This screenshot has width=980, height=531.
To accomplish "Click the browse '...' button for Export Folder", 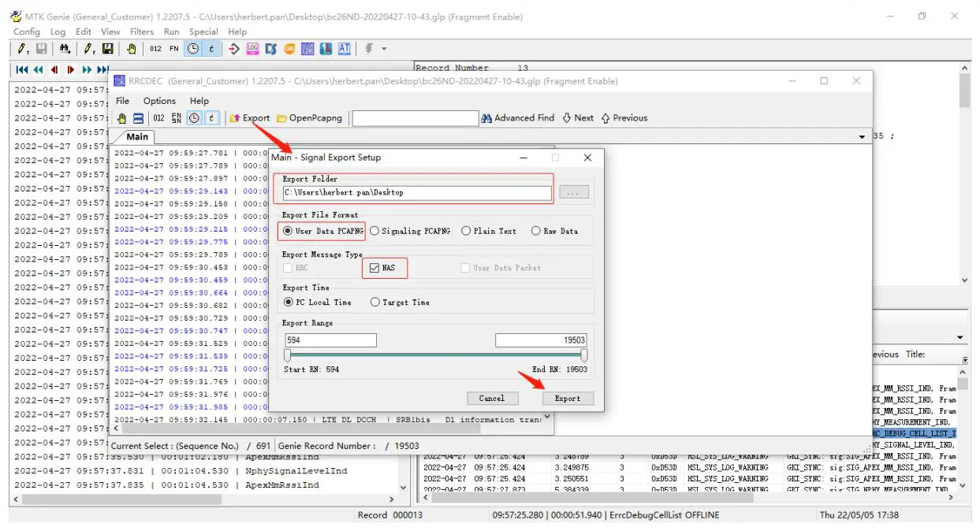I will 574,192.
